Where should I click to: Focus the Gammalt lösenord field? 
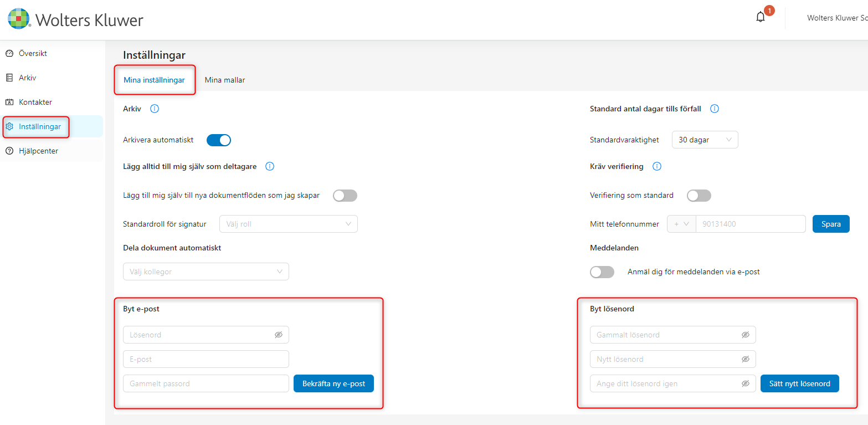click(x=673, y=335)
